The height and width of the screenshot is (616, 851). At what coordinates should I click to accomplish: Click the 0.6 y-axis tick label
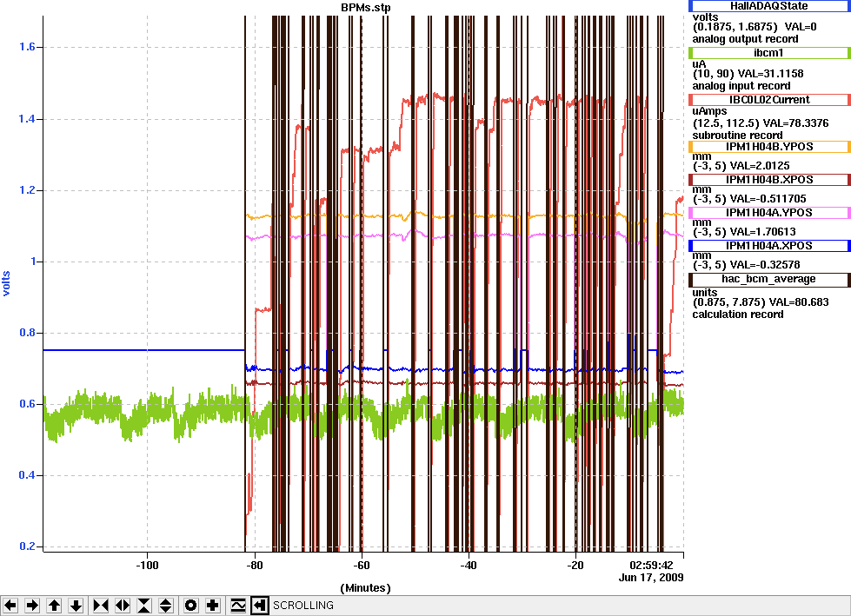[x=27, y=404]
